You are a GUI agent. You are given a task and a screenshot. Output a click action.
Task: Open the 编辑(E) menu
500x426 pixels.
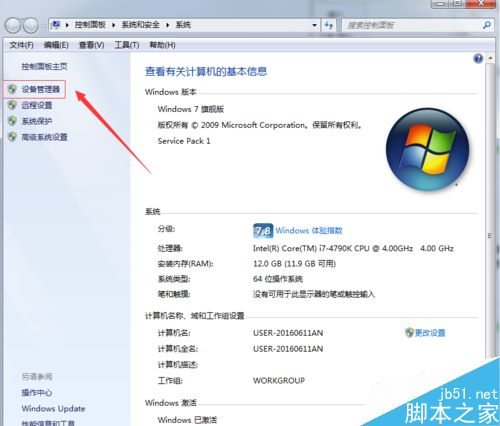coord(56,45)
